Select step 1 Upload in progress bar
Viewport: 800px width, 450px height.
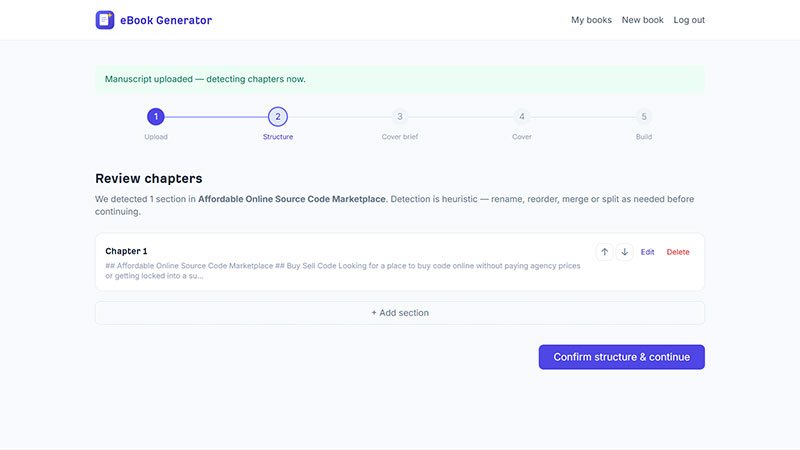point(156,117)
